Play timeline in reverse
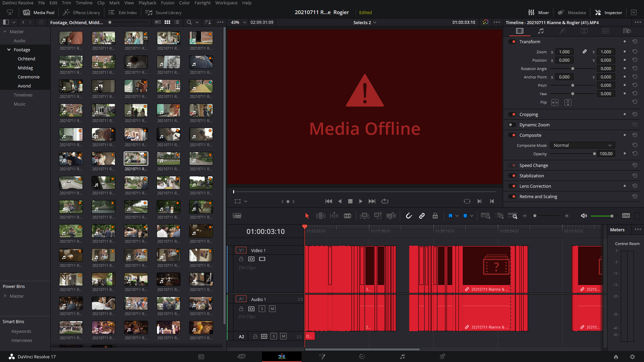 point(340,201)
